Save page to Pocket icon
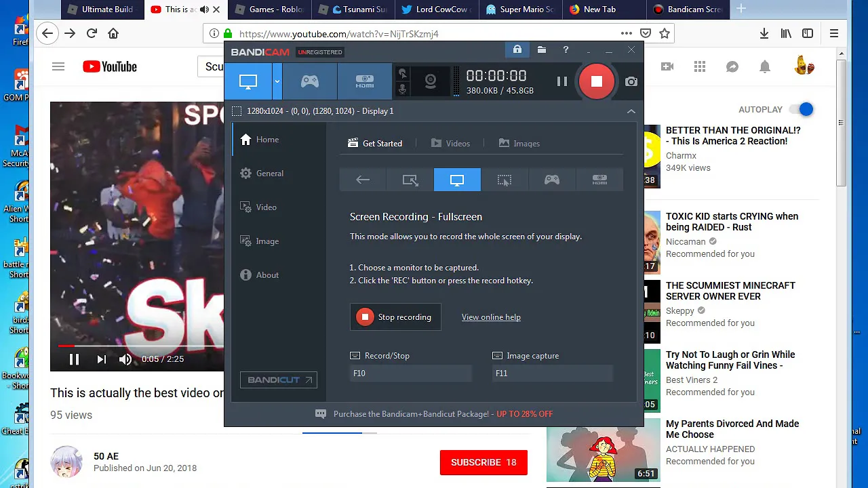 (x=646, y=33)
